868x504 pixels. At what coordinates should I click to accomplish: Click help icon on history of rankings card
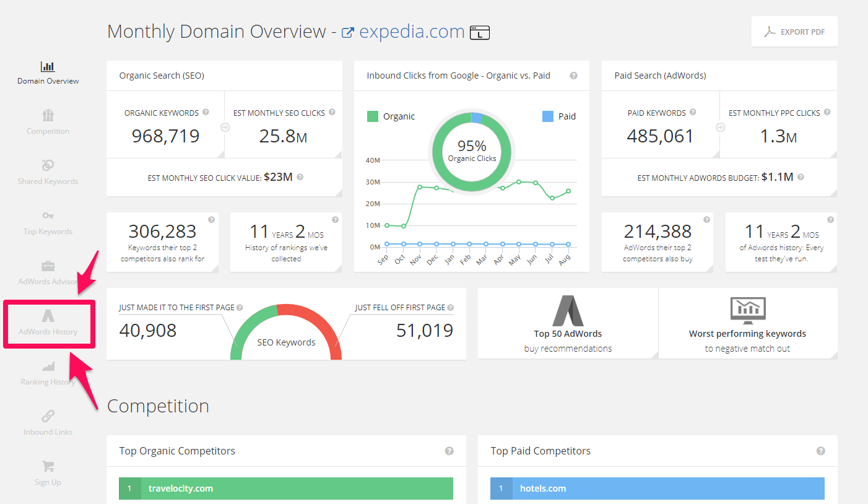tap(335, 219)
